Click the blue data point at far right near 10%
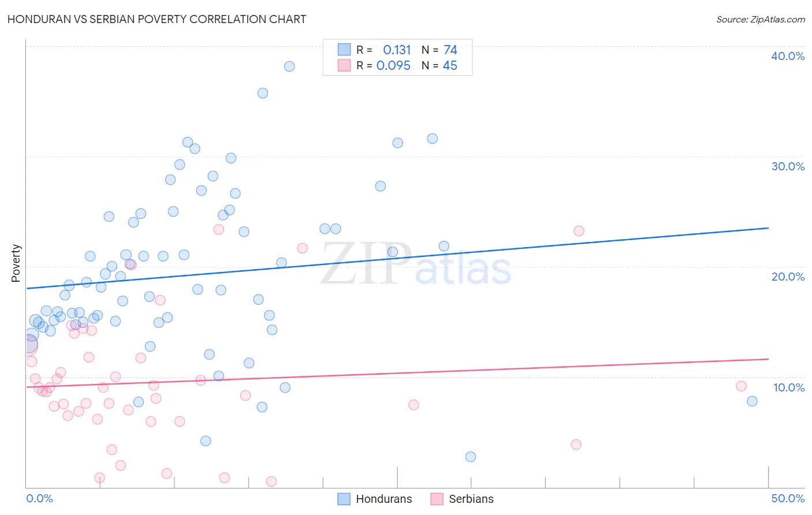This screenshot has width=812, height=515. [752, 401]
